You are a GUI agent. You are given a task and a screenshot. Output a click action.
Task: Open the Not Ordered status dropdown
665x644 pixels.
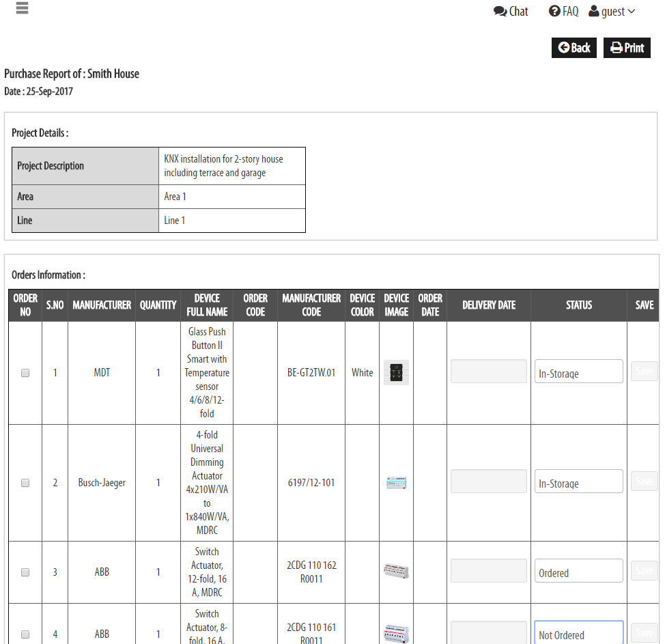[x=579, y=632]
